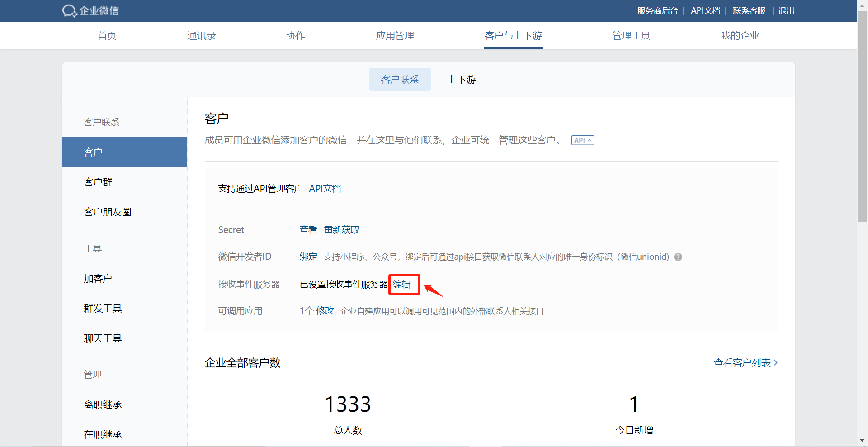Image resolution: width=868 pixels, height=447 pixels.
Task: Open the 我的企业 tab
Action: point(740,36)
